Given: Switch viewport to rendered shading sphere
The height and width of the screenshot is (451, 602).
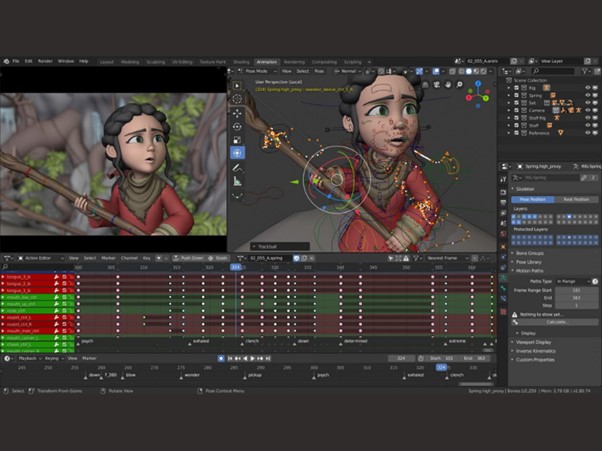Looking at the screenshot, I should click(x=483, y=71).
